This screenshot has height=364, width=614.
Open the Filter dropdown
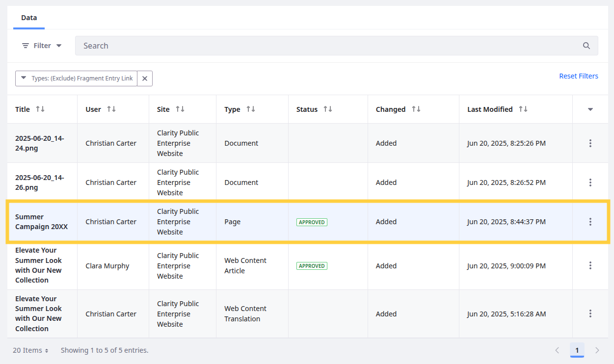(x=42, y=46)
